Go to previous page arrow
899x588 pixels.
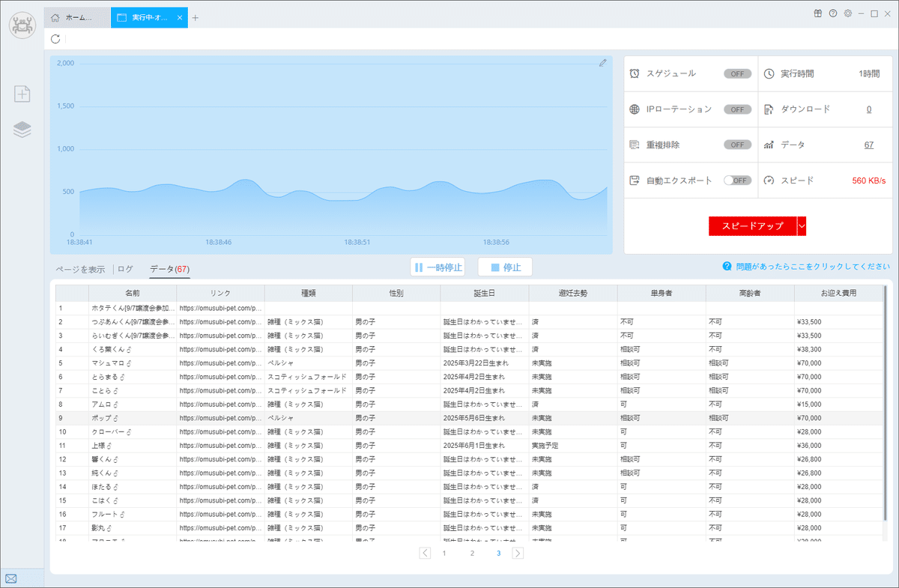[425, 553]
